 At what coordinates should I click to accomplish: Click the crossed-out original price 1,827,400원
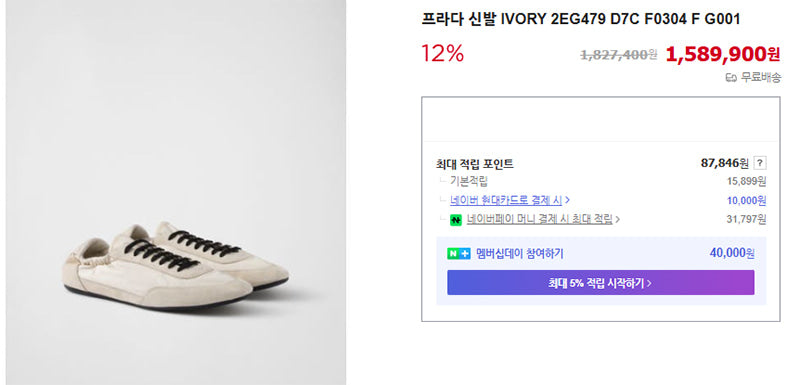click(x=619, y=55)
